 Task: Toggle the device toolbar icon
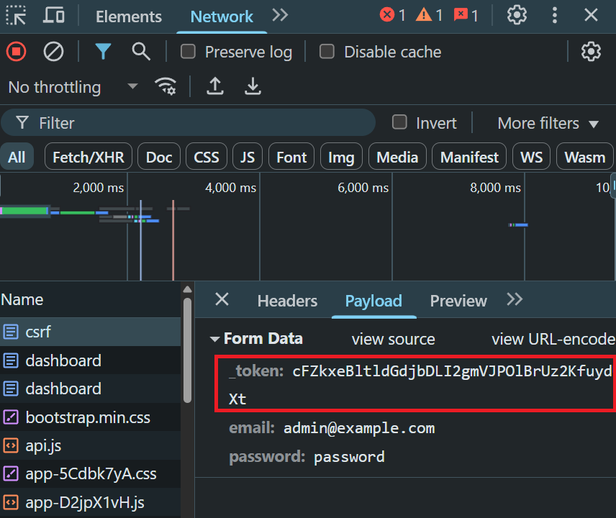(x=55, y=15)
